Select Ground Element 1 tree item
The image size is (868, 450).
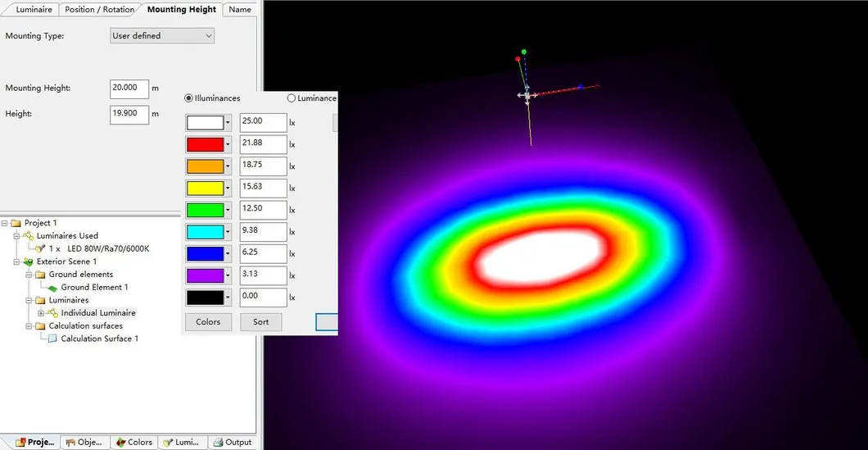tap(95, 287)
